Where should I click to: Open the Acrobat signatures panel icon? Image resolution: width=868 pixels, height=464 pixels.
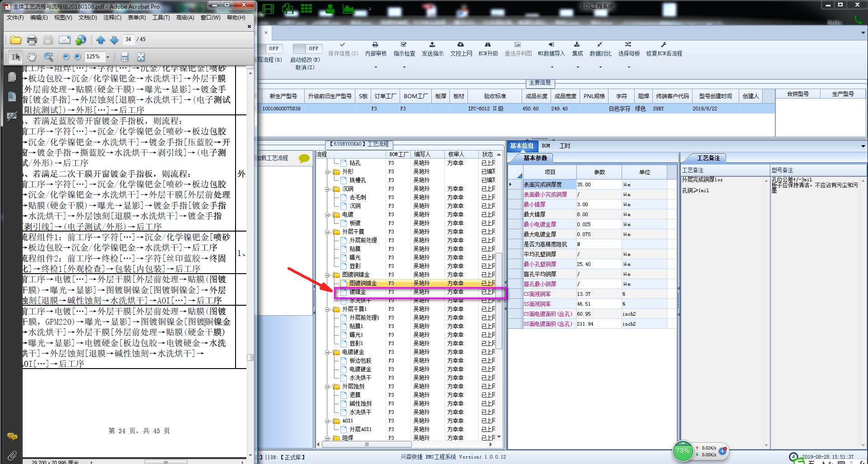tap(12, 116)
